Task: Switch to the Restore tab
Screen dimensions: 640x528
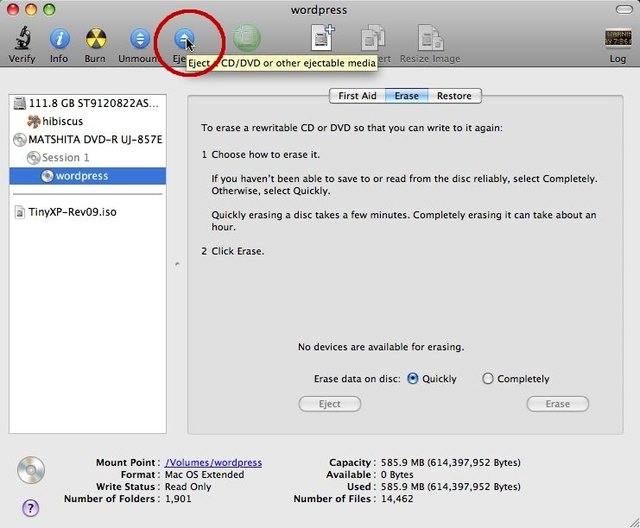Action: (454, 96)
